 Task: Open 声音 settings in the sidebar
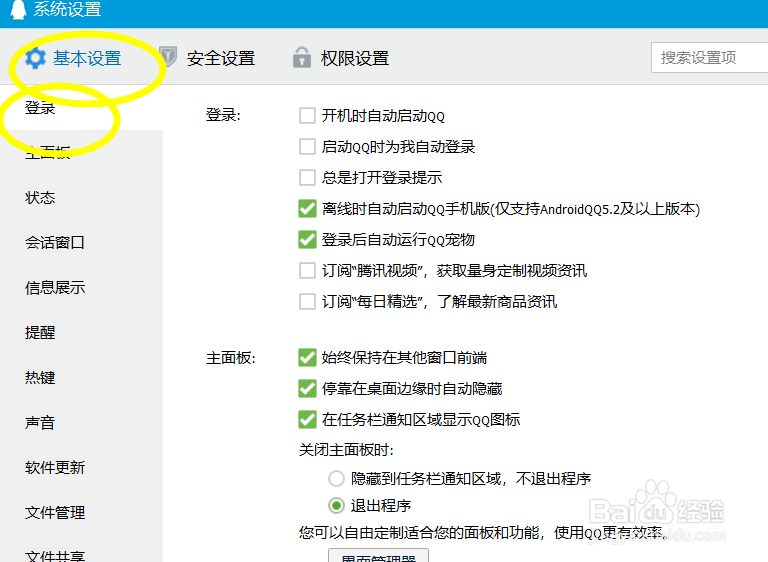(x=40, y=422)
